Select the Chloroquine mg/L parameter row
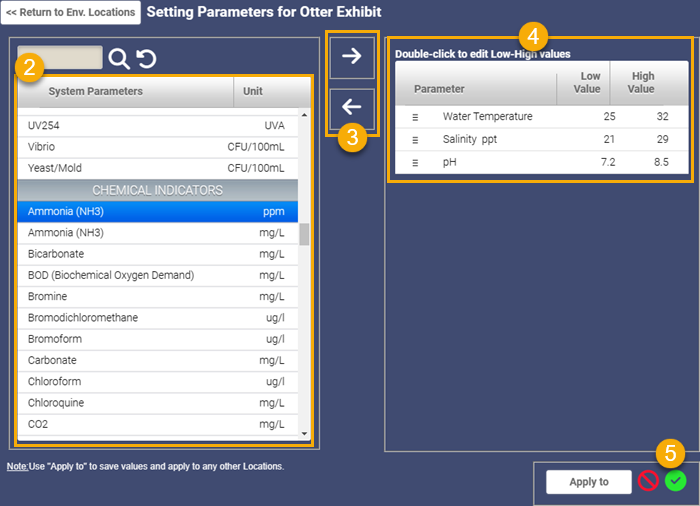The image size is (700, 506). [158, 403]
